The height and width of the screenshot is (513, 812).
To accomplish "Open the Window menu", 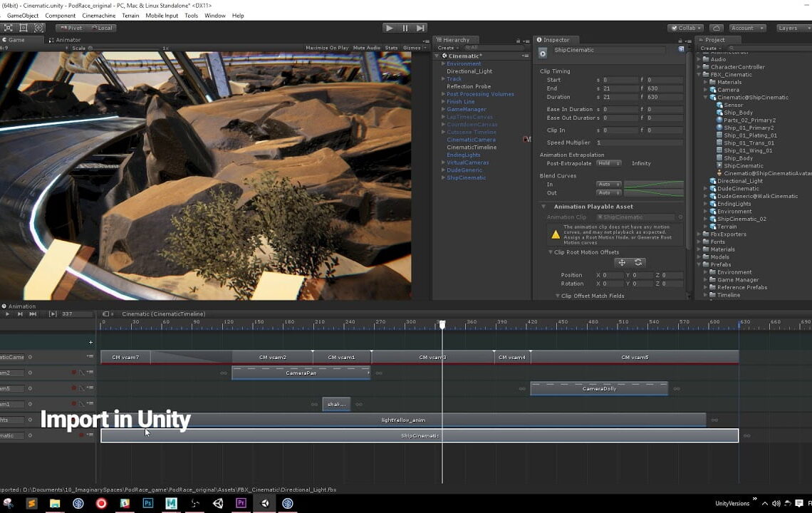I will click(215, 16).
